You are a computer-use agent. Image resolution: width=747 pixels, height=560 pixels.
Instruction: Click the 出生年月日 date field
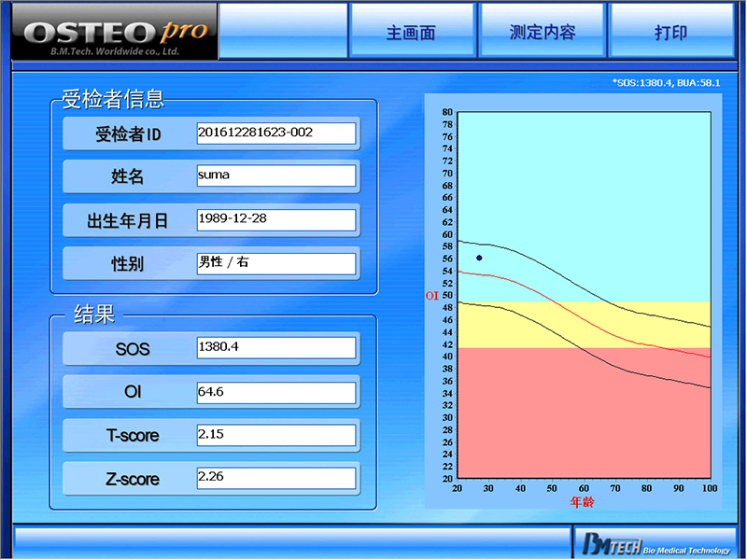coord(276,219)
